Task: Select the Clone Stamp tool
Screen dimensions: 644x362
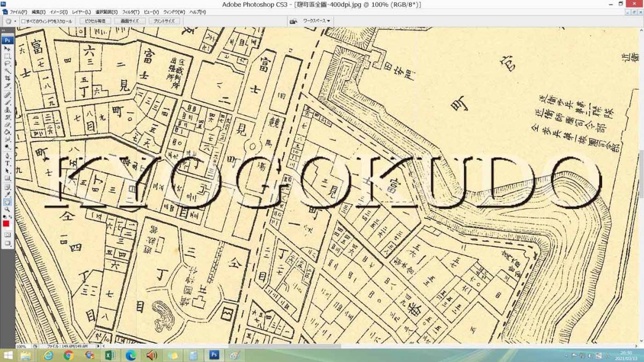Action: [x=8, y=109]
